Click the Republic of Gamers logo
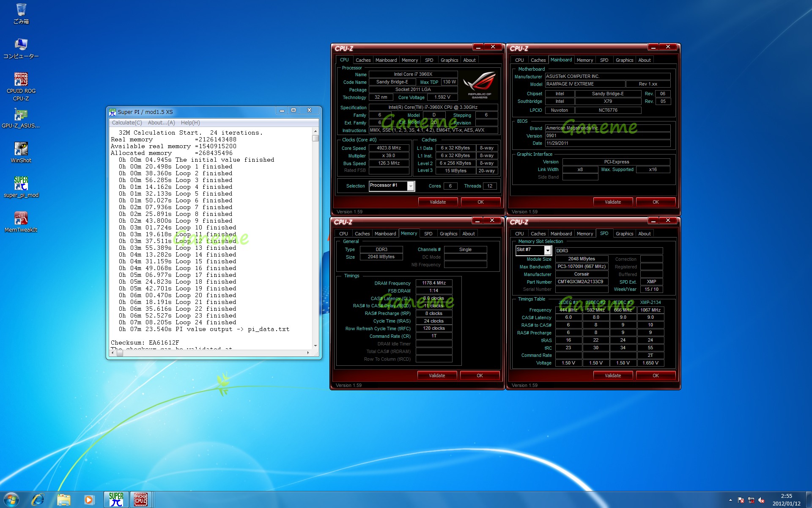This screenshot has height=508, width=812. (x=480, y=85)
